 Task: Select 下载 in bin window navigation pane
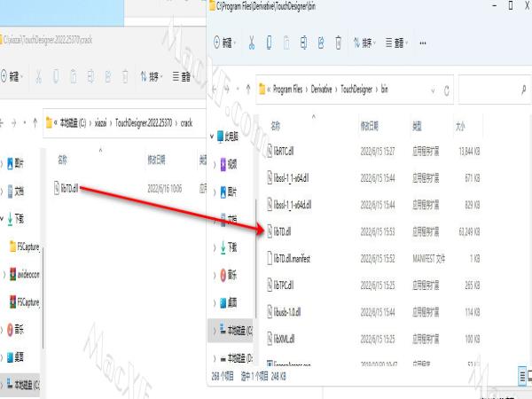point(232,247)
